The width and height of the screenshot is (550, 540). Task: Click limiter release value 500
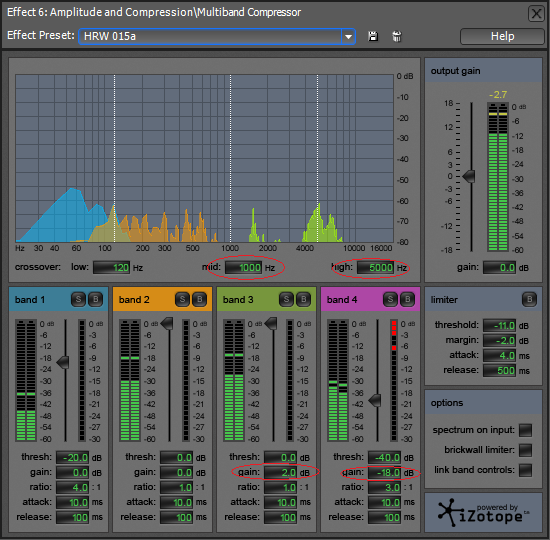click(499, 371)
